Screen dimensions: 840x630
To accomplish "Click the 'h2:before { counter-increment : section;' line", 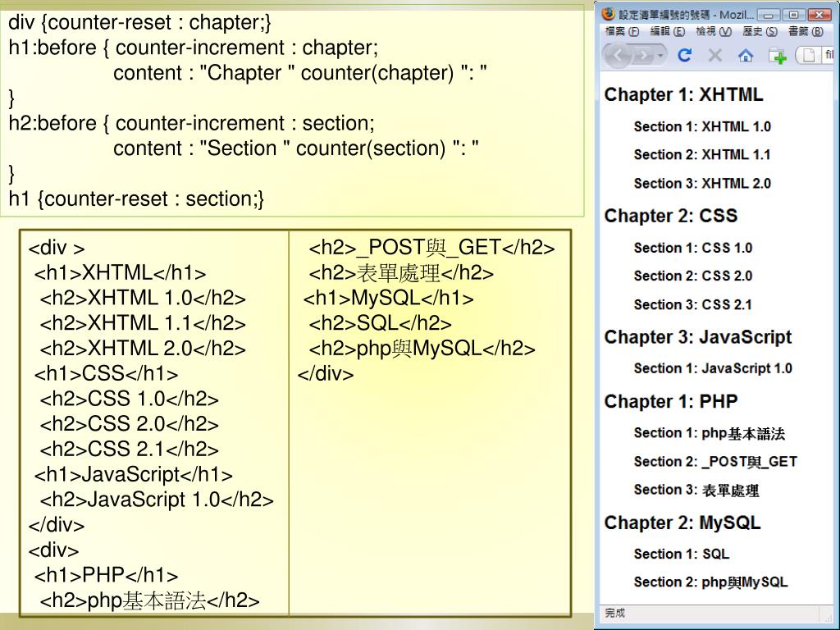I will (192, 123).
